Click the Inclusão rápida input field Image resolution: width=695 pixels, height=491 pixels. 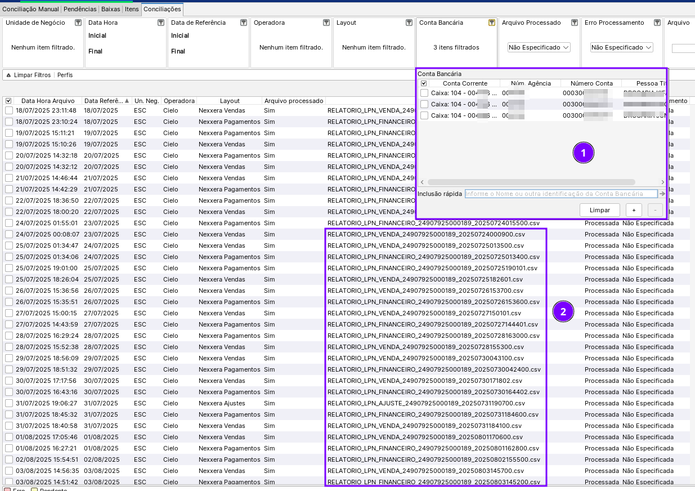pyautogui.click(x=560, y=194)
